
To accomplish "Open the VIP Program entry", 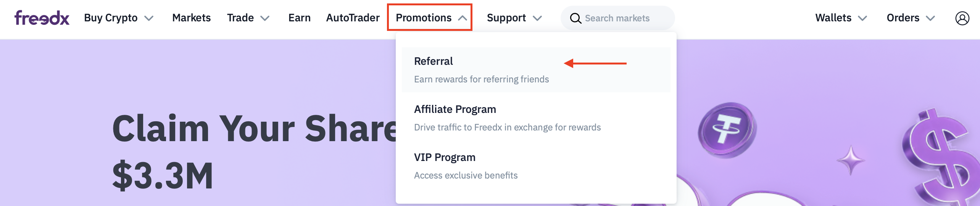I will 445,158.
